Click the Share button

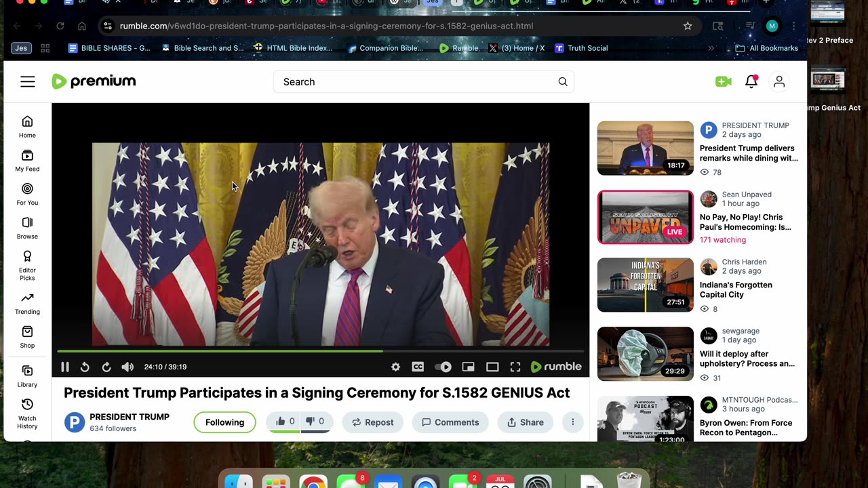click(x=526, y=422)
